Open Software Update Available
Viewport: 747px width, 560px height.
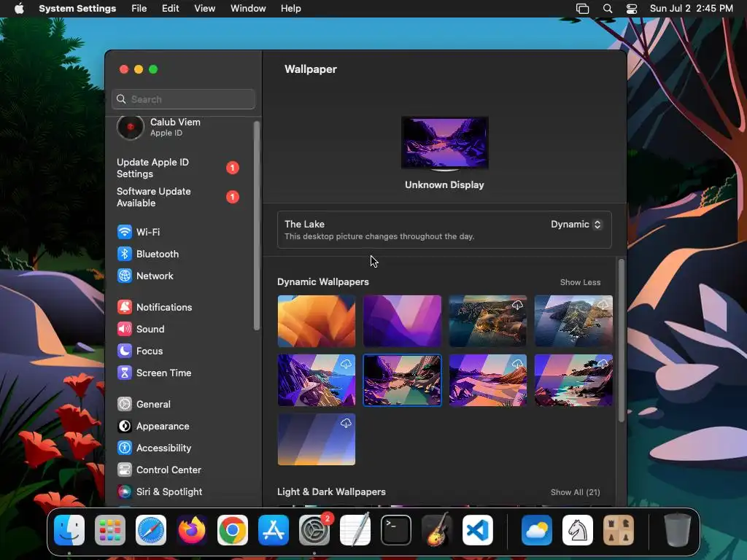pos(178,197)
